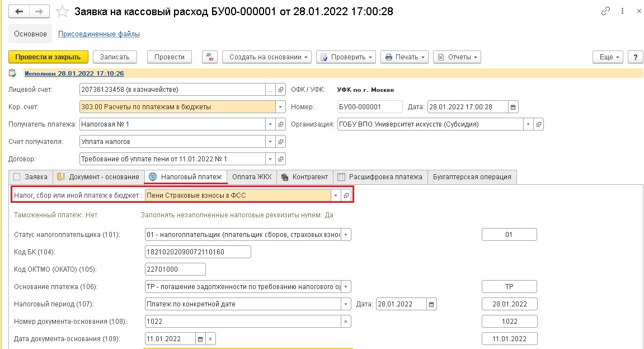
Task: Click Номер field with БУ00-000001
Action: [370, 107]
